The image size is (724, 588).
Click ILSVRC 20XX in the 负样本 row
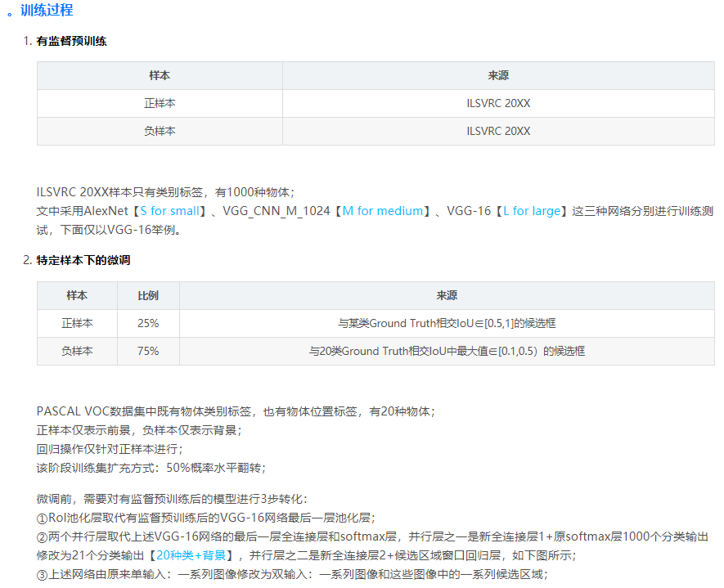click(x=498, y=131)
